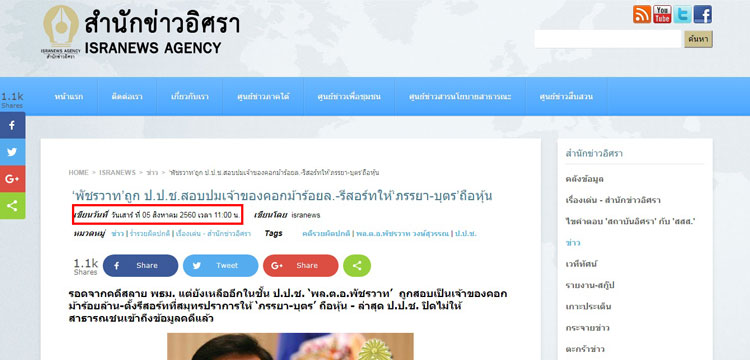This screenshot has width=750, height=360.
Task: Open the ป.ป.ช. tag
Action: coord(465,234)
